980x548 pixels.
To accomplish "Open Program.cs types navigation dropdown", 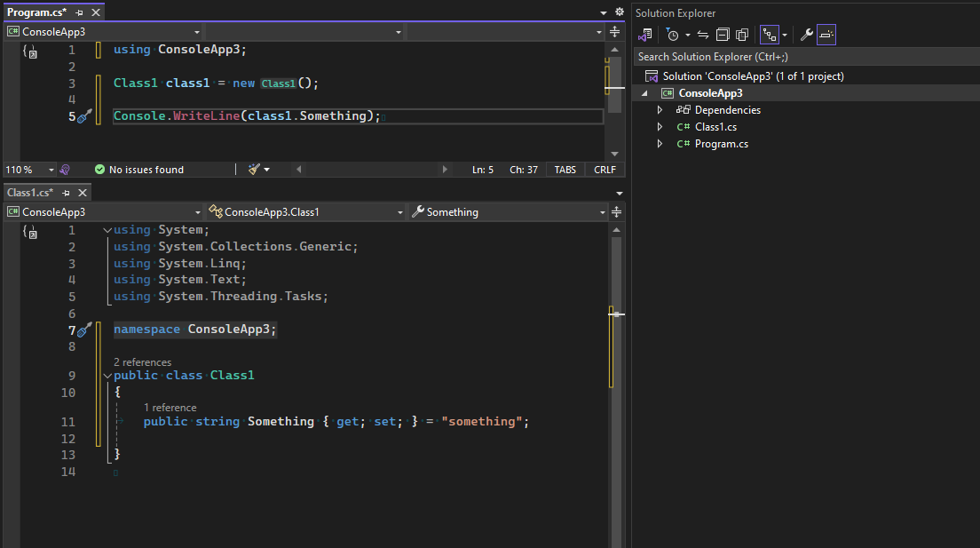I will (x=305, y=32).
